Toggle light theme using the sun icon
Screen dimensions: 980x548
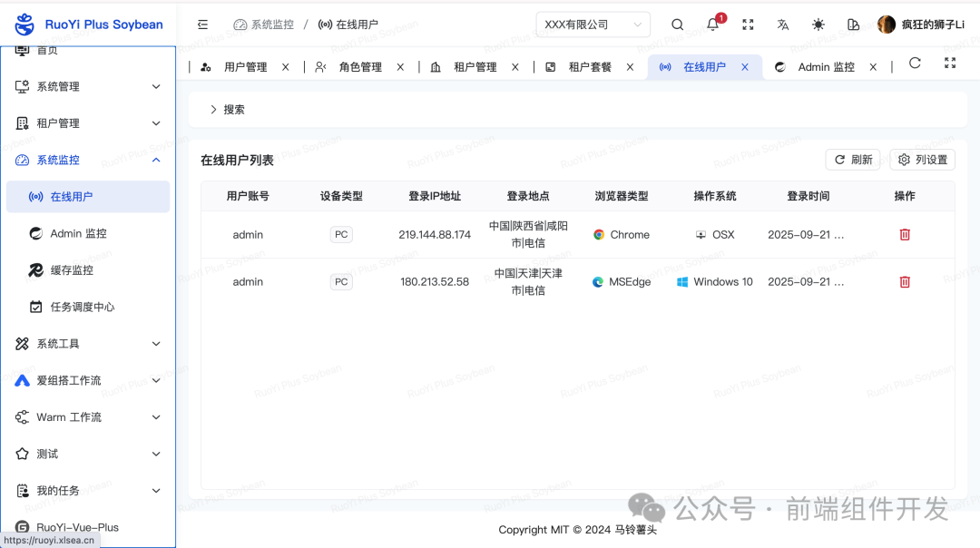point(818,24)
